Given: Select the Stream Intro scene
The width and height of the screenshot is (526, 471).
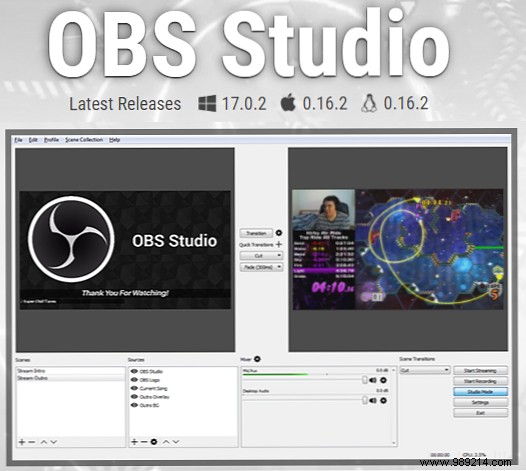Looking at the screenshot, I should [71, 371].
